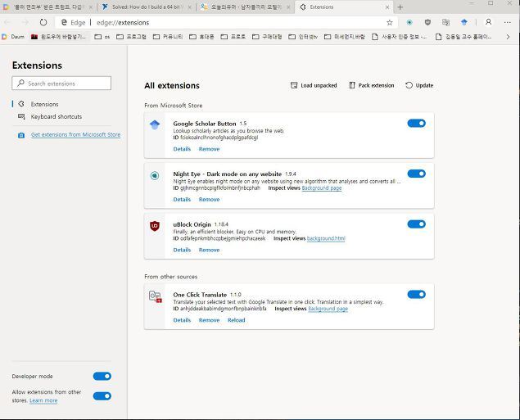Open Google Scholar toolbar icon
Image resolution: width=520 pixels, height=420 pixels.
pos(464,22)
